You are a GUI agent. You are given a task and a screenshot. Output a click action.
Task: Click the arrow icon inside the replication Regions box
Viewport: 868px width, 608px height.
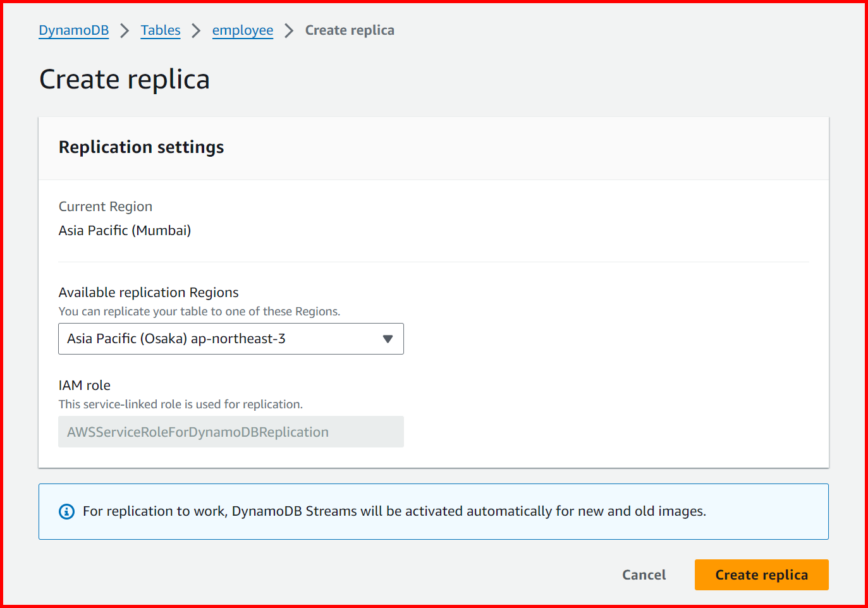pos(388,339)
